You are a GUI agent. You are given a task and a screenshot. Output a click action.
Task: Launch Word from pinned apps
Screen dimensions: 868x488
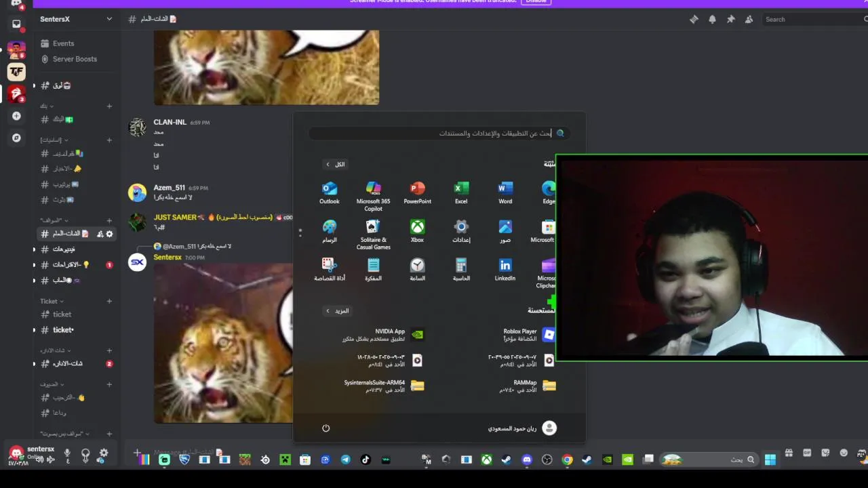pyautogui.click(x=505, y=192)
